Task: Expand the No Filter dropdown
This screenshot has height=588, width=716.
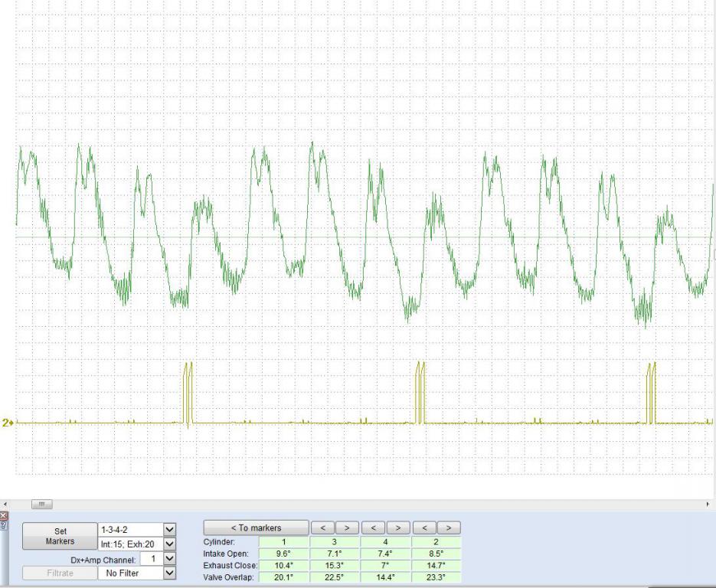Action: 170,573
